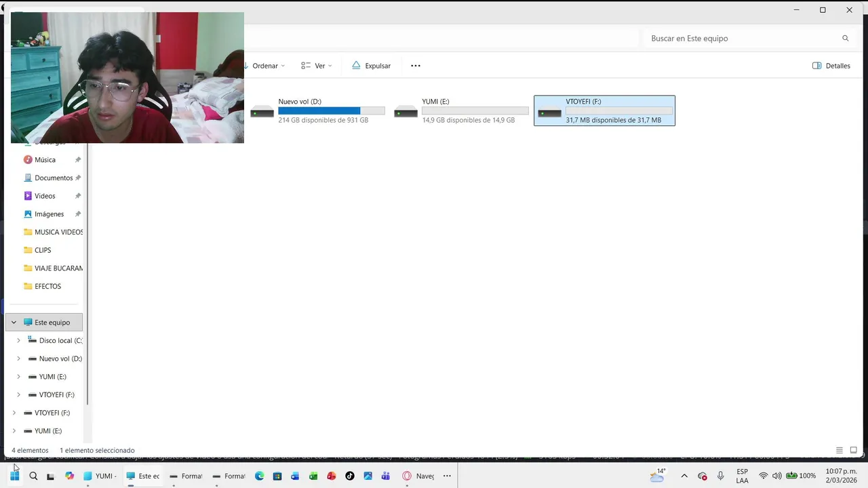Click '214 GB disponibles de 931 GB' text
Screen dimensions: 868x488
tap(323, 120)
